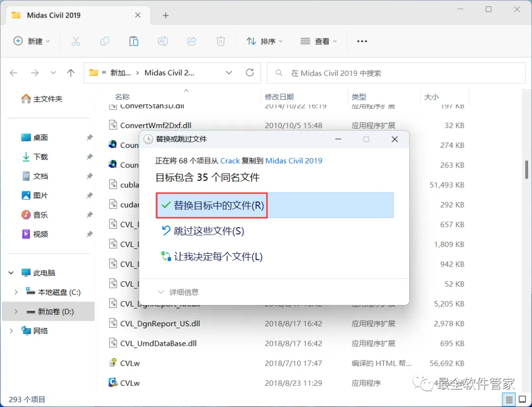Minimize the 替换或跳过文件 dialog
The width and height of the screenshot is (532, 407).
click(338, 139)
